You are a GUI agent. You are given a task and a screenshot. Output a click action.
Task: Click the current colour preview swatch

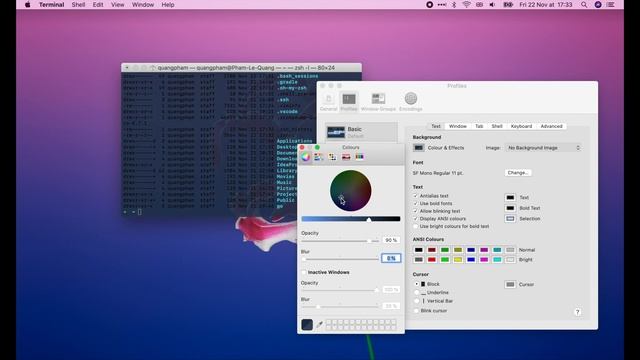307,324
